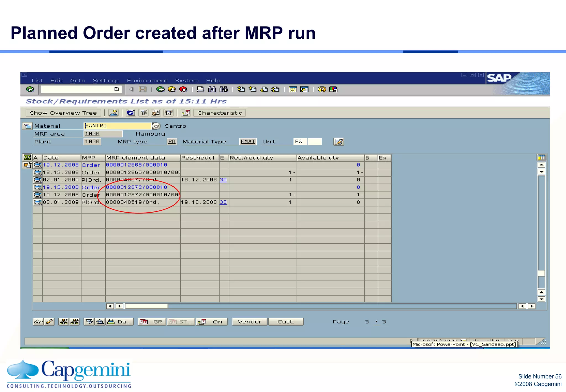
Task: Click the Save diskette icon
Action: pos(143,89)
